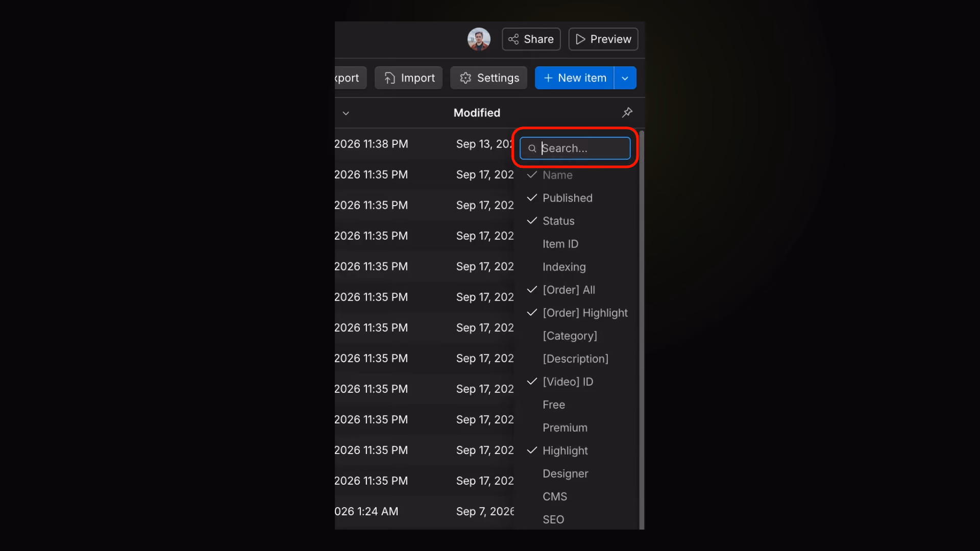This screenshot has width=980, height=551.
Task: Toggle the Highlight column option
Action: tap(576, 450)
